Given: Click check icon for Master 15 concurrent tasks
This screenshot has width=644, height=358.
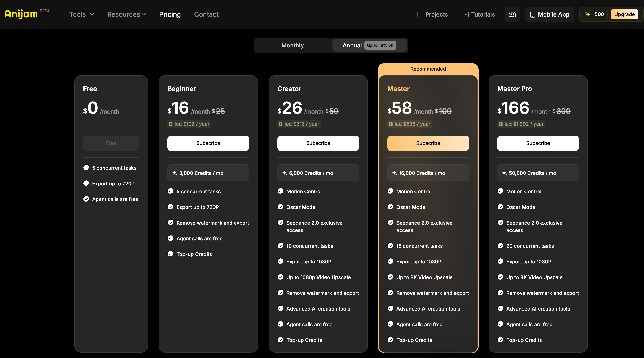Looking at the screenshot, I should (x=390, y=245).
